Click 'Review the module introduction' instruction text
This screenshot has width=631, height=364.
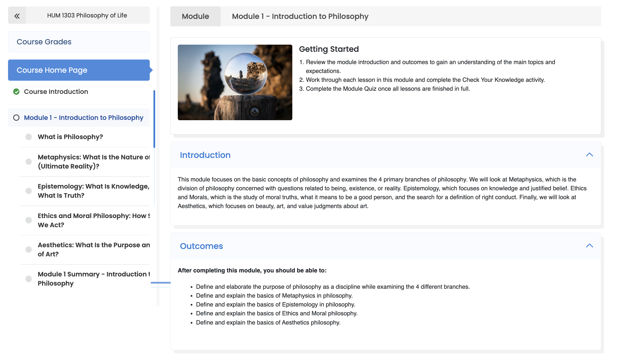(x=431, y=66)
